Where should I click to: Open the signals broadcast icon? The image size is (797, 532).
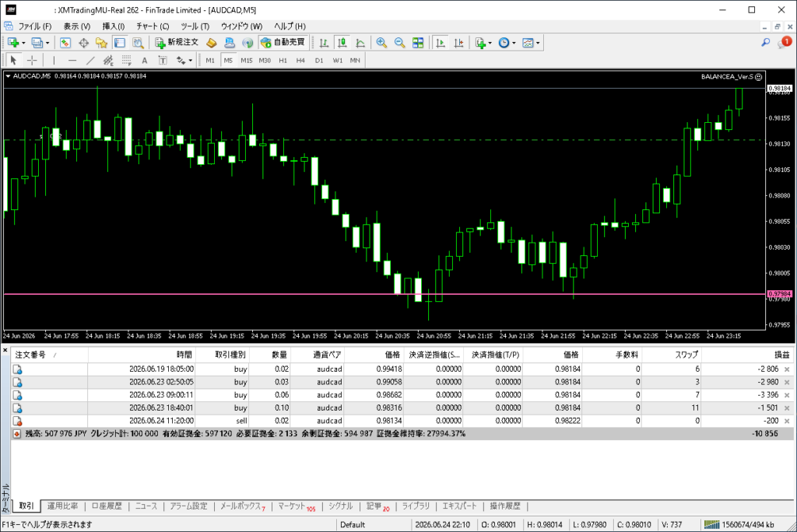coord(248,43)
